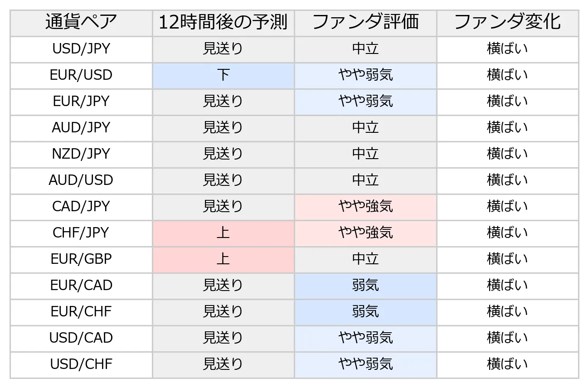Screen dimensions: 588x388
Task: Click the 12時間後の予測 column header
Action: 223,23
